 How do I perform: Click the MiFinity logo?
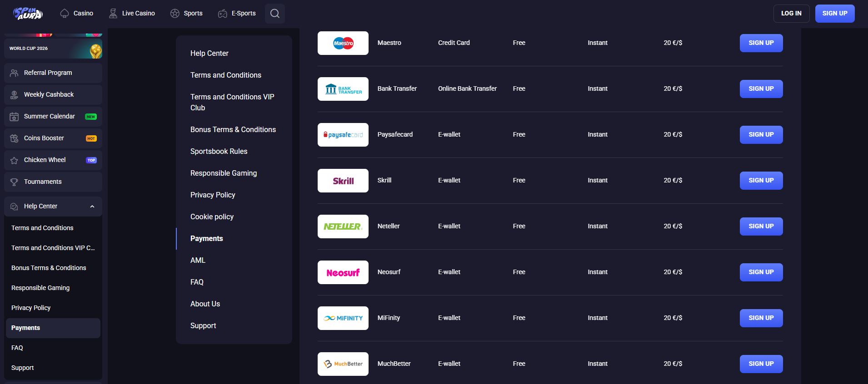343,318
